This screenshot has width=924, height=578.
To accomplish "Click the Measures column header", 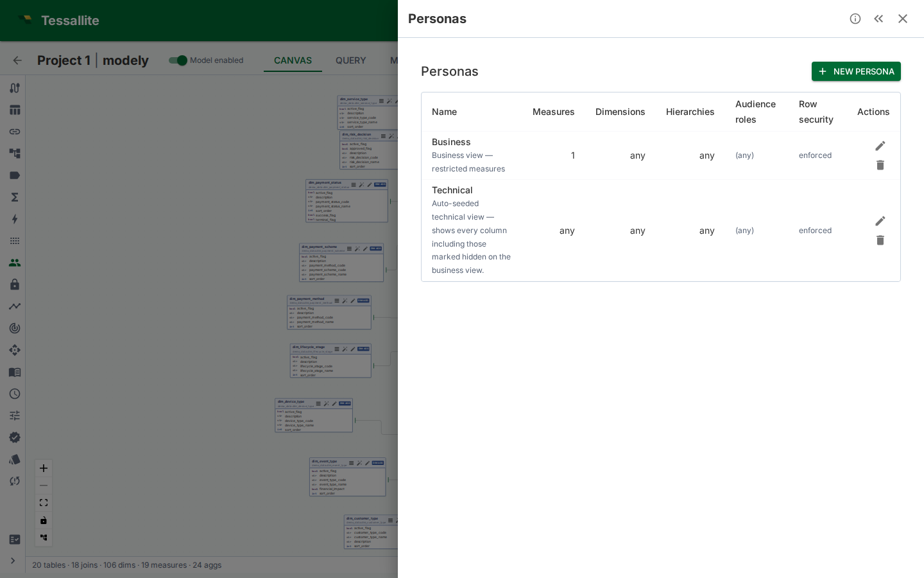I will click(554, 112).
